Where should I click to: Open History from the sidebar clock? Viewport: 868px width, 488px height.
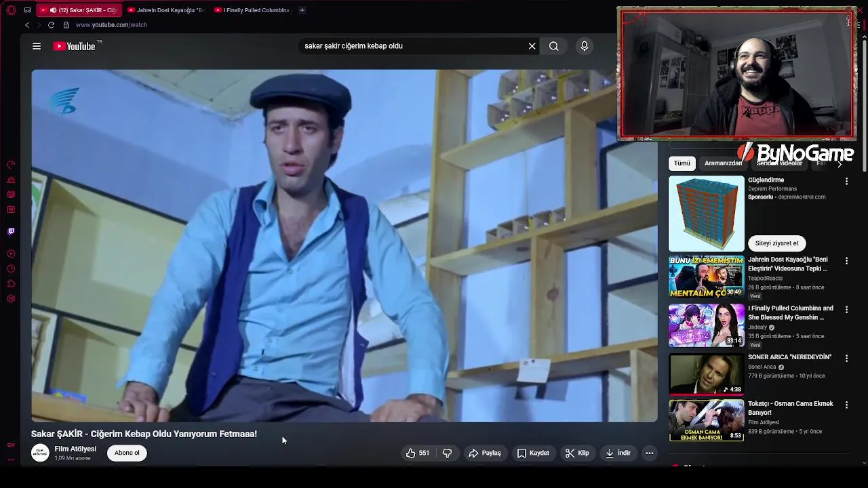11,269
